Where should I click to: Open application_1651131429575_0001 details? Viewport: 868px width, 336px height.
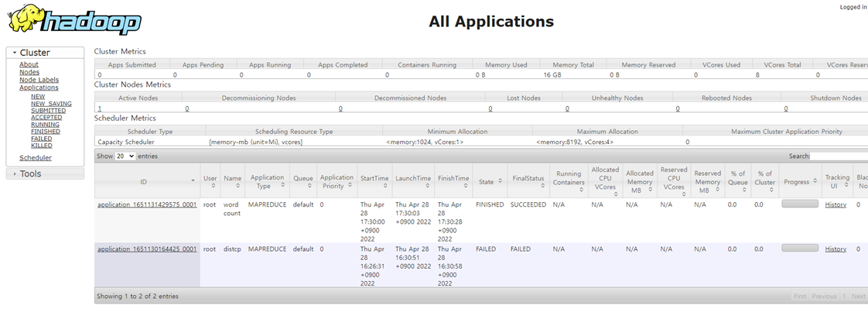(x=147, y=205)
